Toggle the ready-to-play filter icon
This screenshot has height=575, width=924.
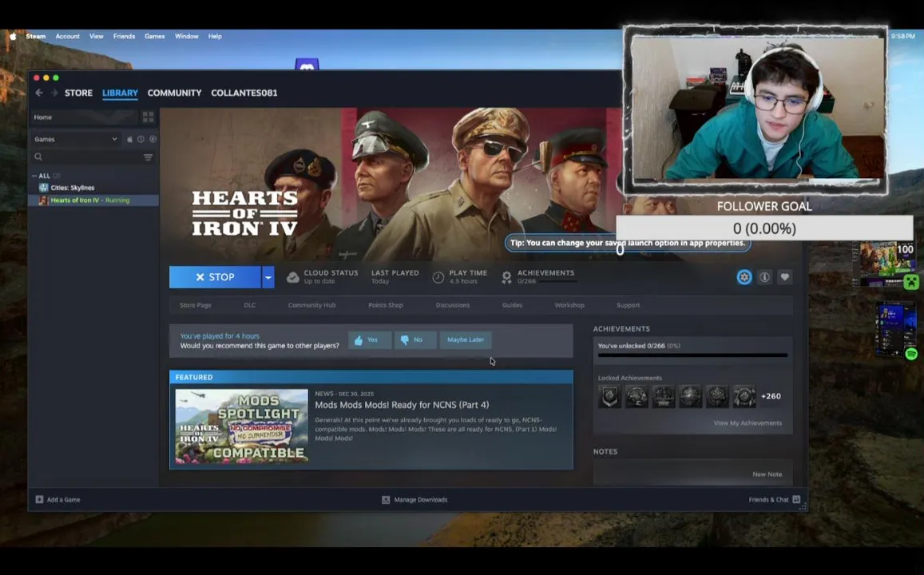click(153, 140)
